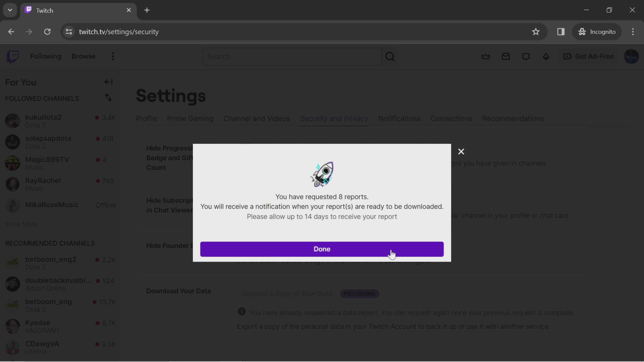Click the treasure chest Prime Gaming icon
The image size is (644, 362).
[486, 56]
